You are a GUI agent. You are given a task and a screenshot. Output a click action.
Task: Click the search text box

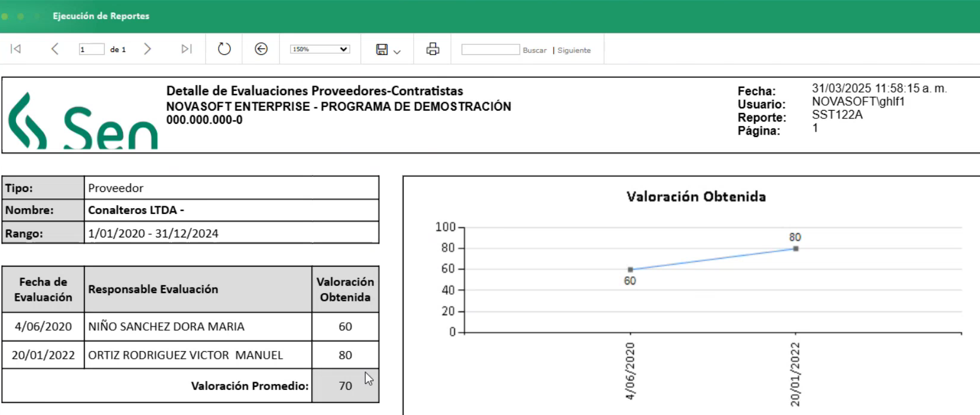(x=490, y=50)
